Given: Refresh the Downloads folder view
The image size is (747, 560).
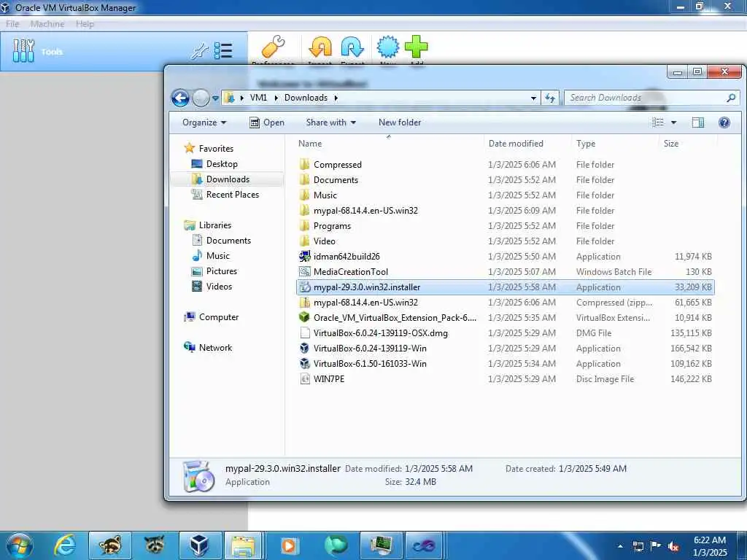Looking at the screenshot, I should coord(550,98).
